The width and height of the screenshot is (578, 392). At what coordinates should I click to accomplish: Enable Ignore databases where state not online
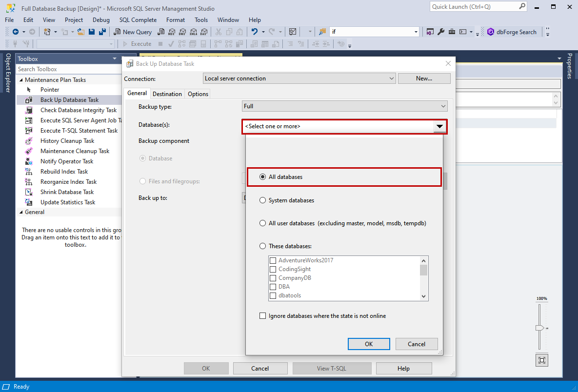tap(262, 316)
